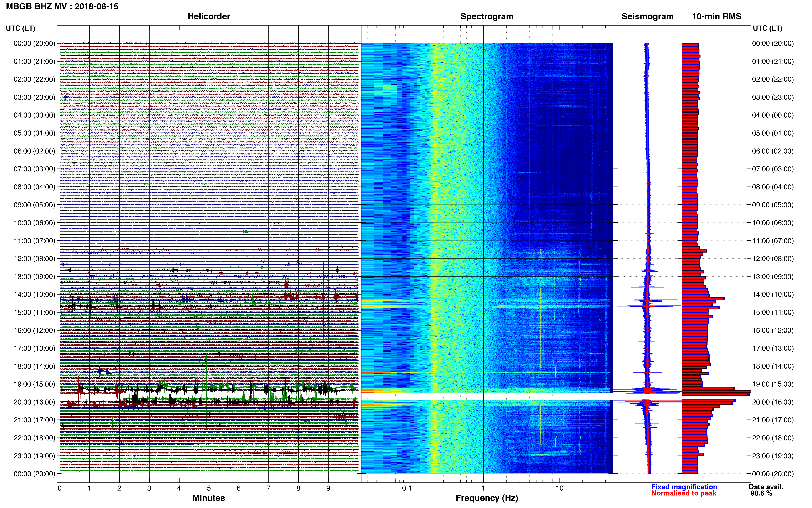Screen dimensions: 812x508
Task: Click left-axis time label '13:00 (09:00)'
Action: click(34, 277)
